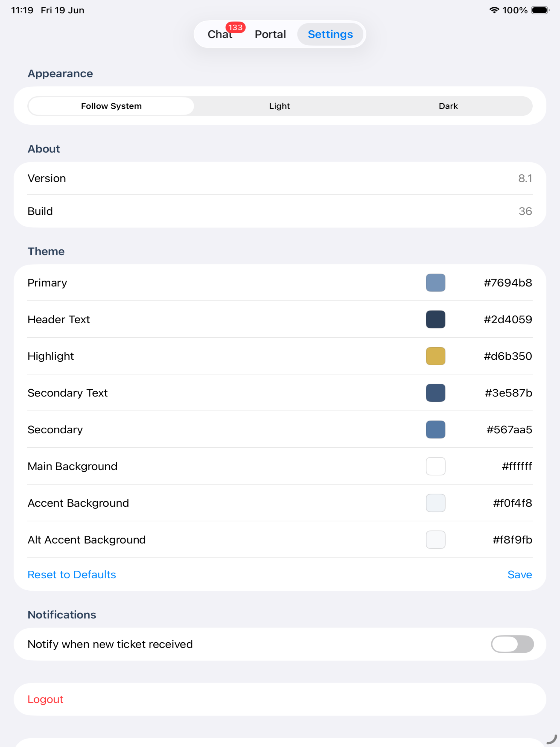Choose Dark appearance mode

[448, 106]
